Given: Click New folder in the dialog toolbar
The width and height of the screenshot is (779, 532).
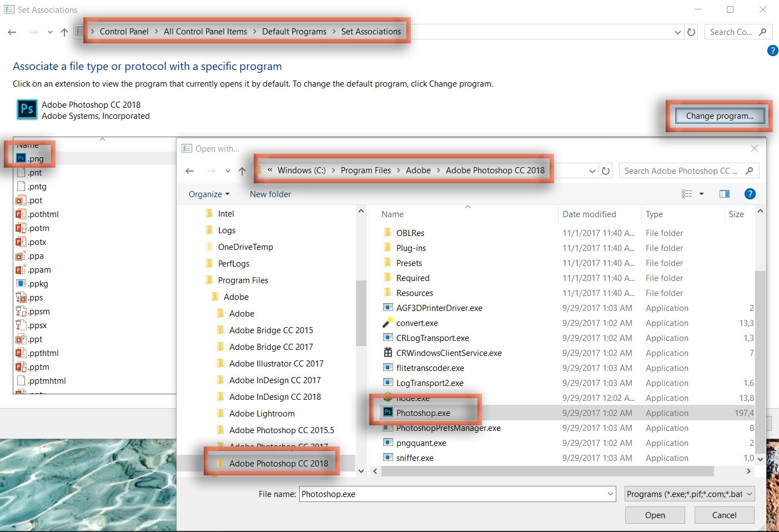Looking at the screenshot, I should tap(270, 194).
